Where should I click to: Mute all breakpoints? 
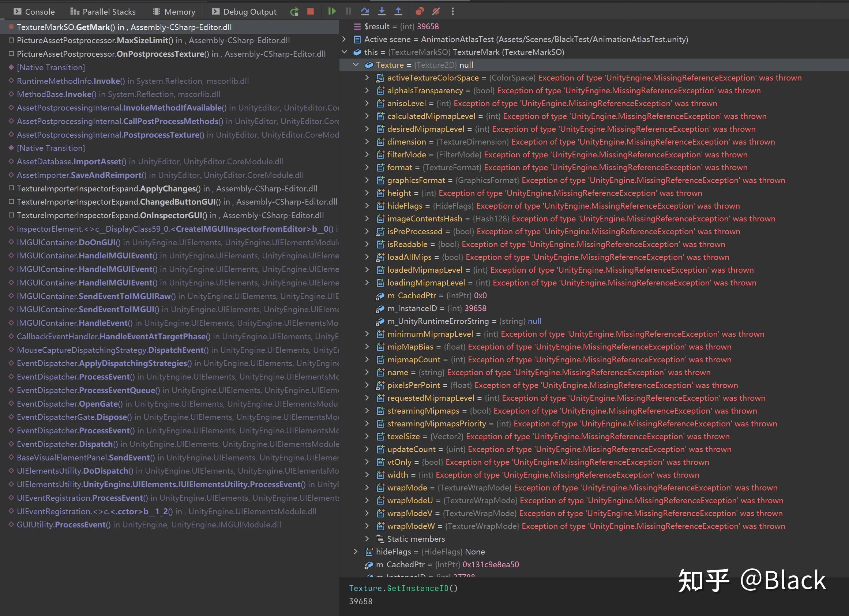pos(435,11)
